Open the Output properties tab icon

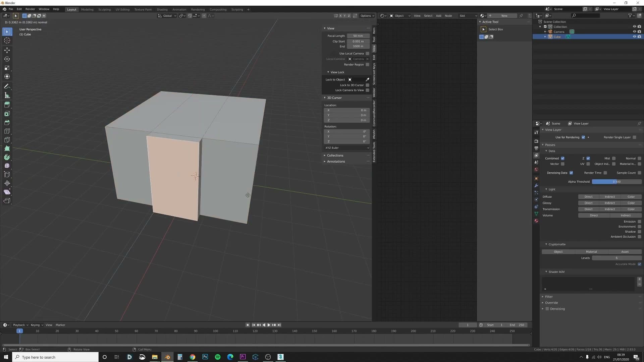[536, 148]
